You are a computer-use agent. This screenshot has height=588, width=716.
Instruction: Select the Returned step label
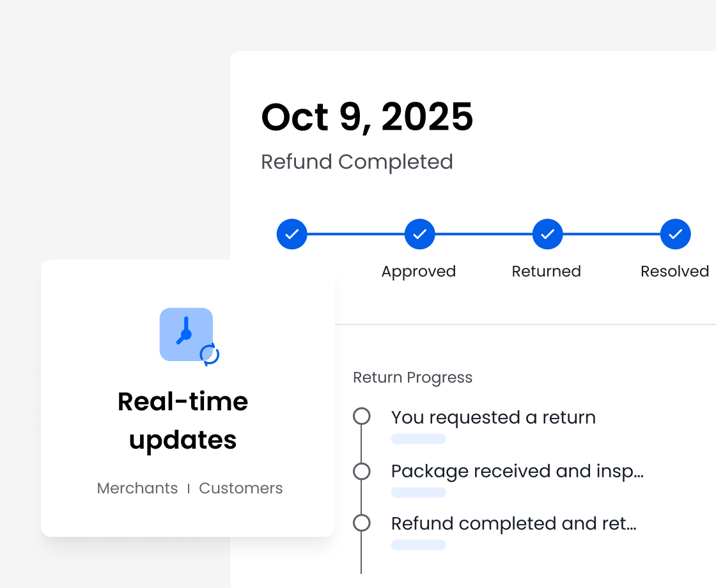tap(547, 272)
